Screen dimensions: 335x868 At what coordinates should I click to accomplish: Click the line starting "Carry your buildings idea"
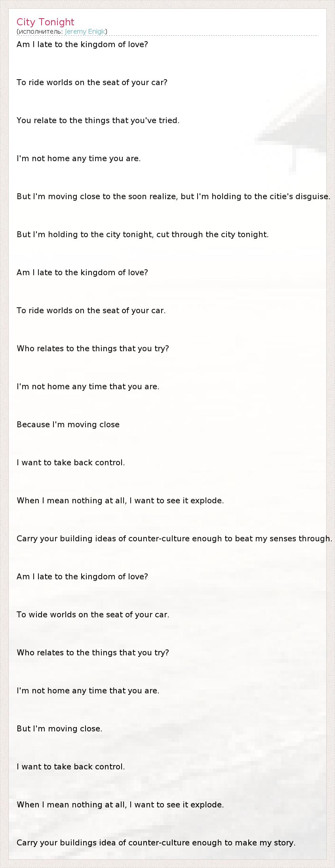[x=156, y=843]
